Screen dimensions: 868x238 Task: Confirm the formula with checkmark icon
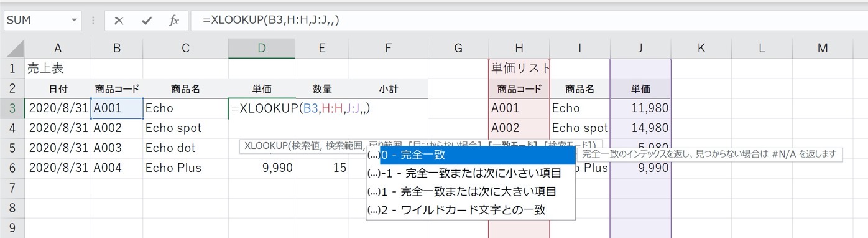tap(147, 21)
